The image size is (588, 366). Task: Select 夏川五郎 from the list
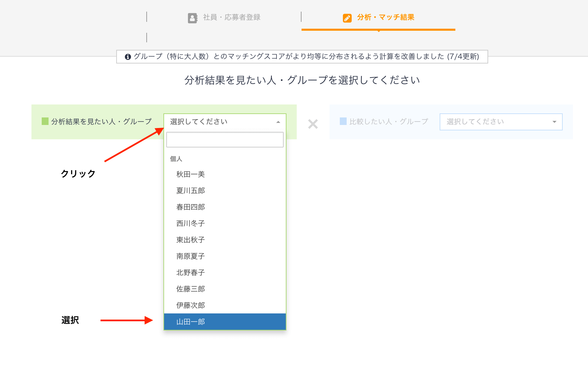click(190, 191)
